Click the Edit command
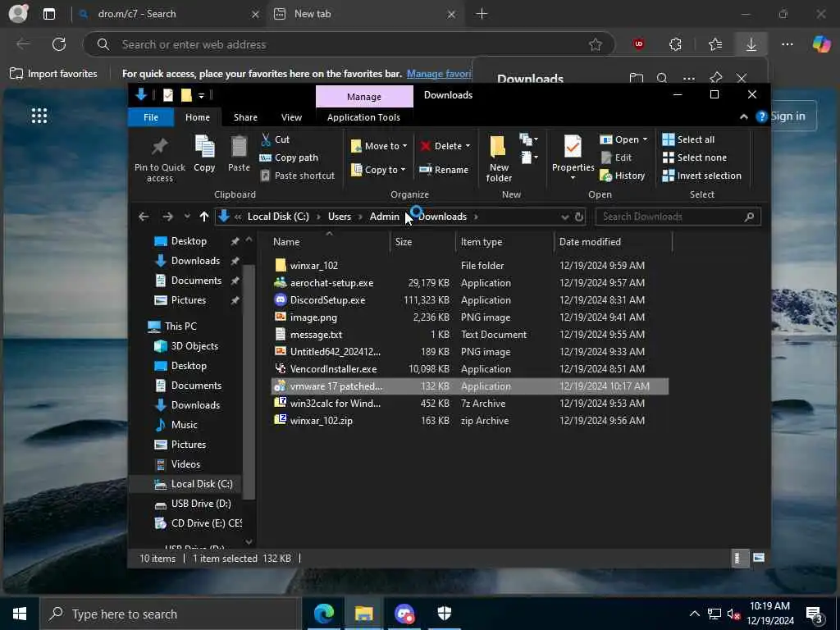The height and width of the screenshot is (630, 840). click(x=616, y=157)
